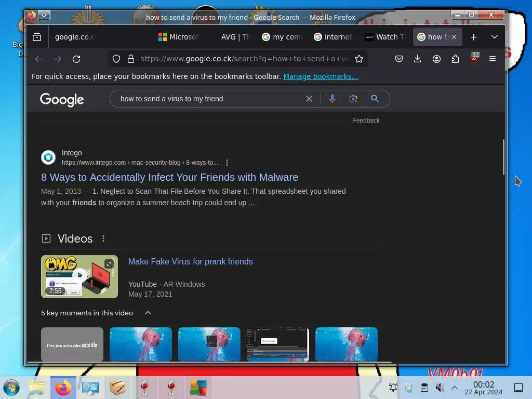Expand hidden system tray icons

(455, 388)
